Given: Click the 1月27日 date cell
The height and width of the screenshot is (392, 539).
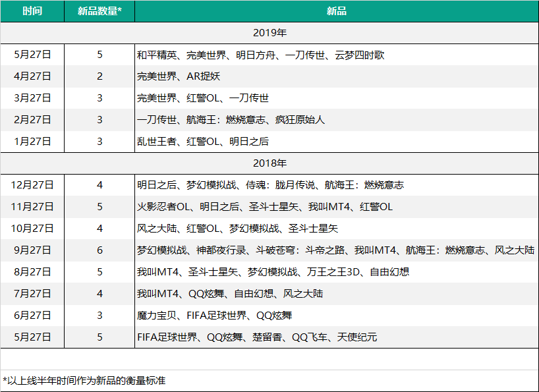Looking at the screenshot, I should [x=32, y=142].
